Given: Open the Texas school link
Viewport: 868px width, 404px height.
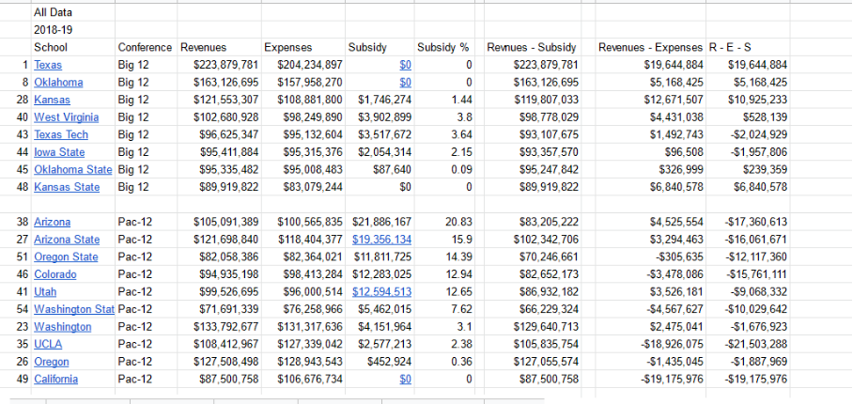Looking at the screenshot, I should pos(48,65).
